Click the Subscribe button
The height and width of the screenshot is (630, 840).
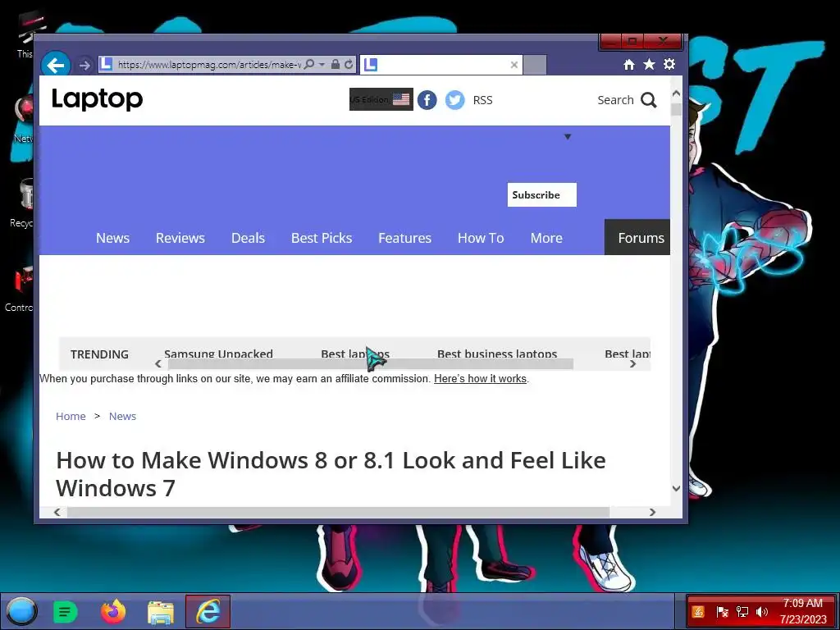click(541, 194)
